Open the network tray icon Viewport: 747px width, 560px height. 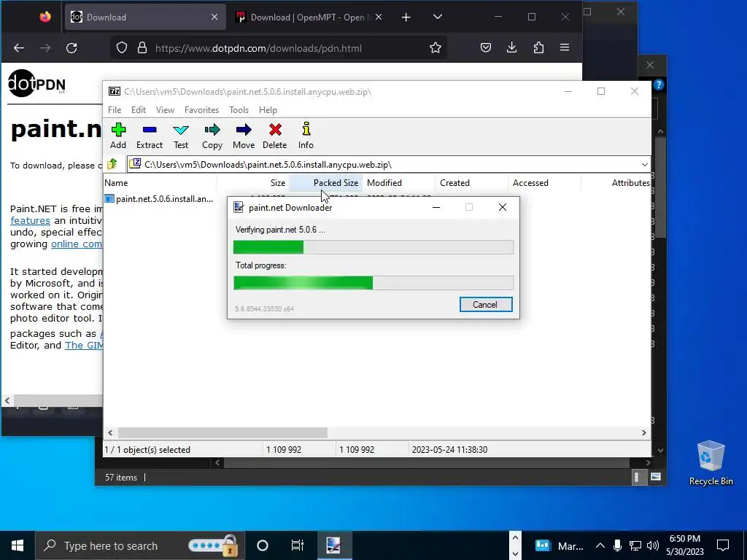(x=635, y=545)
